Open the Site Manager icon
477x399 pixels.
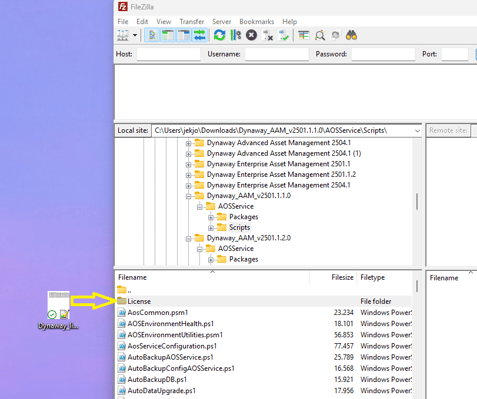123,35
